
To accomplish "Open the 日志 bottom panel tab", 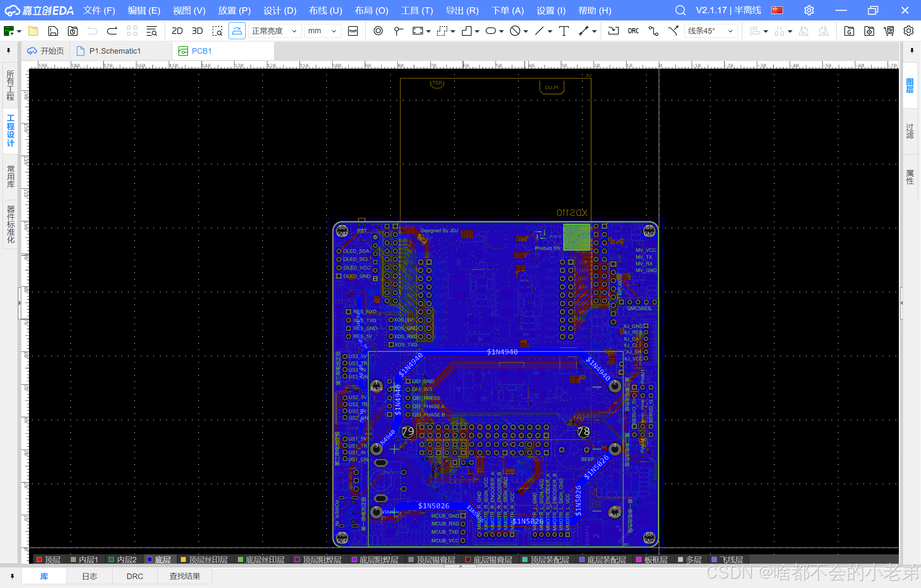I will click(90, 576).
